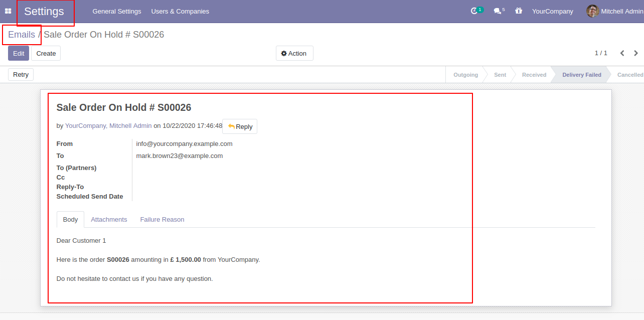Click sender info@yourcompany.example.com
644x320 pixels.
(x=184, y=143)
